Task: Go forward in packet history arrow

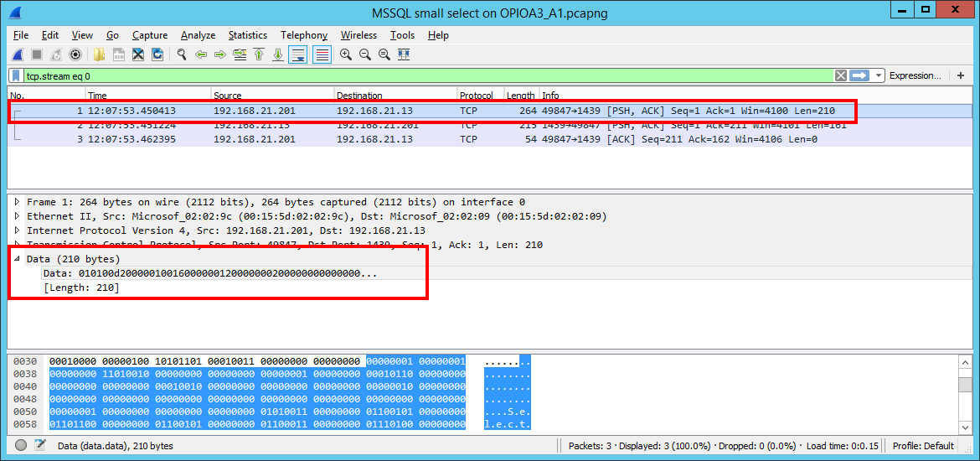Action: (x=220, y=54)
